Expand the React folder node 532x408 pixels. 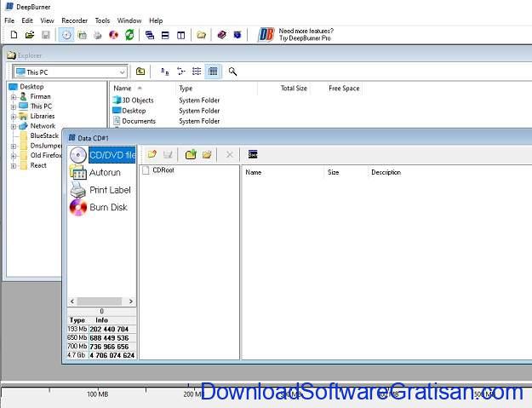point(14,166)
